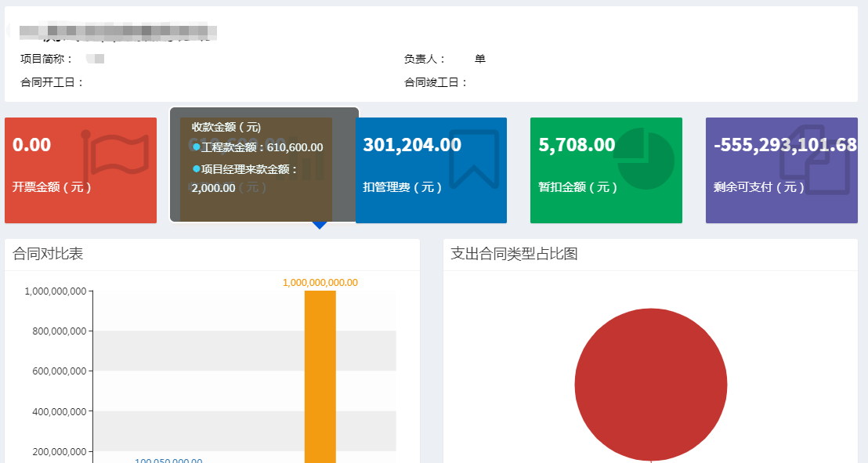Click the 400,000,000 axis label
Image resolution: width=868 pixels, height=463 pixels.
[x=60, y=411]
